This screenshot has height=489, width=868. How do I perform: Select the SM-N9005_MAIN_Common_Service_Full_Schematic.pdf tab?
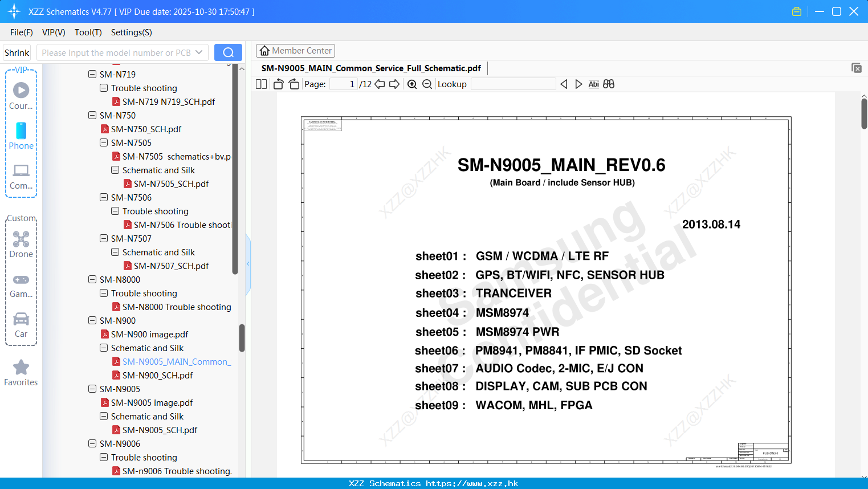point(371,68)
